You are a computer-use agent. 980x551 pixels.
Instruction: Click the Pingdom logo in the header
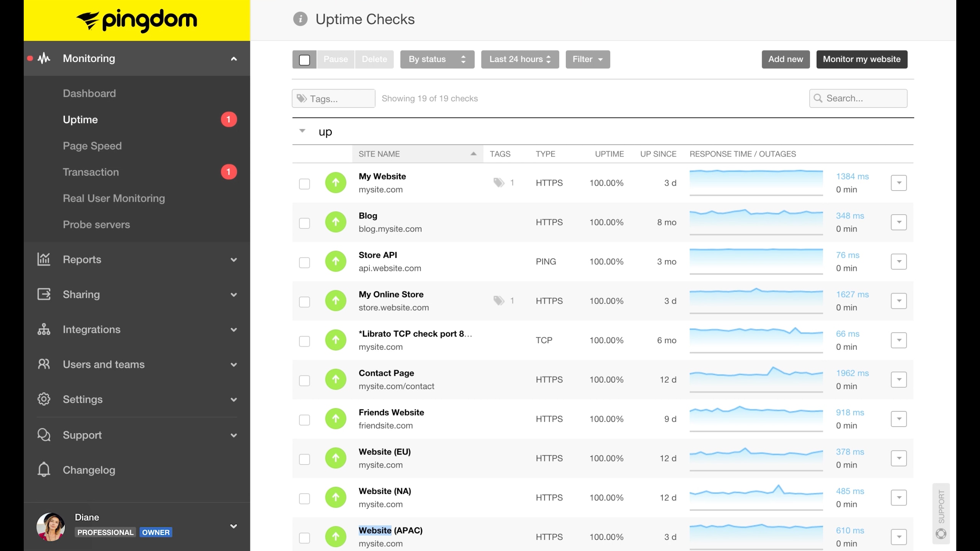click(x=137, y=20)
